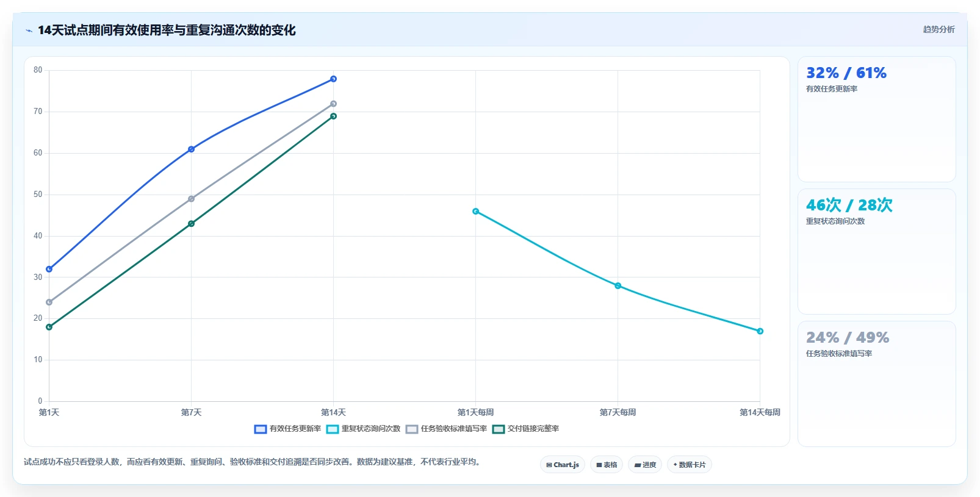This screenshot has height=497, width=980.
Task: Select the 24% / 49% metric card
Action: 877,384
